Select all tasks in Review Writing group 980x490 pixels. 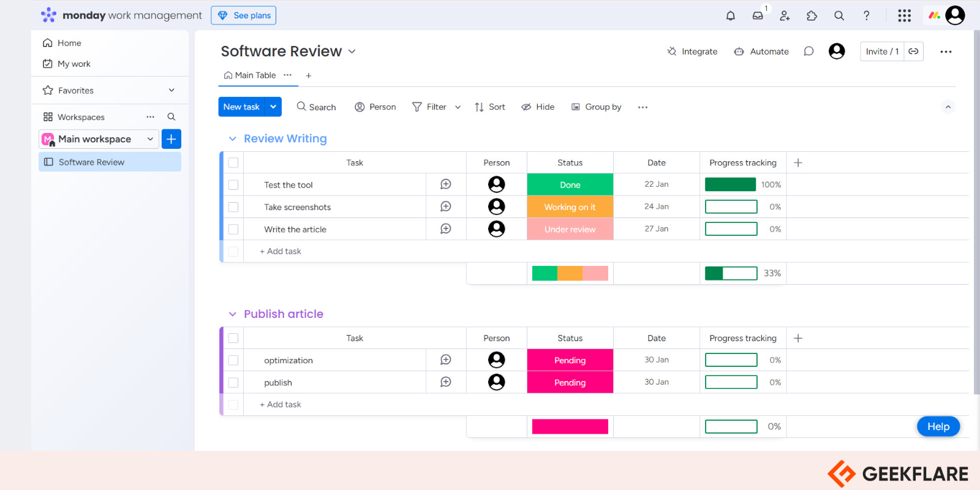pyautogui.click(x=233, y=163)
